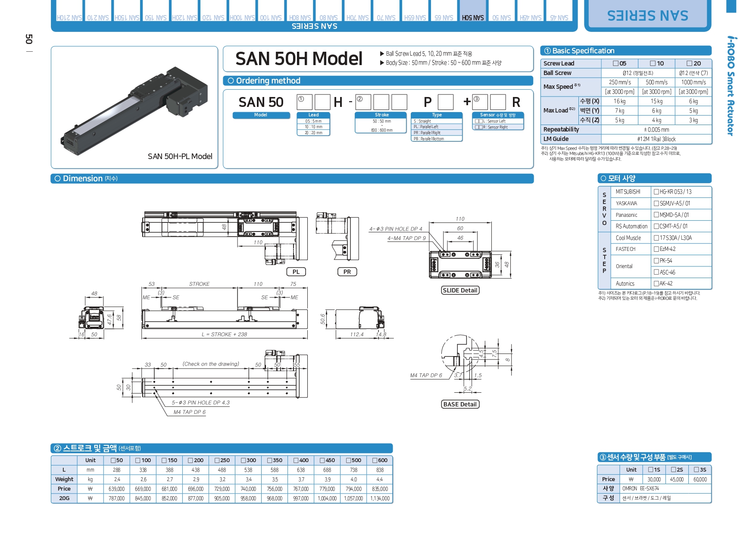Check the 2S sensor quantity box
756x535 pixels.
(674, 470)
